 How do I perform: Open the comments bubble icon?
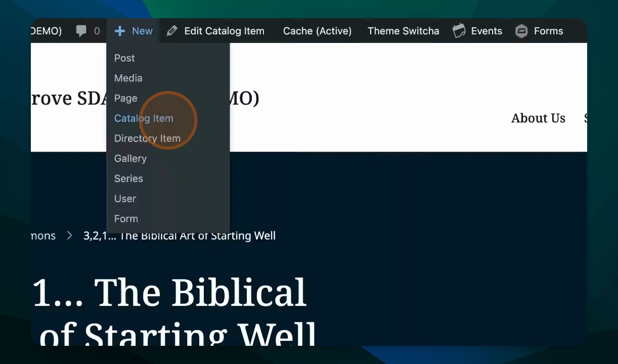81,31
